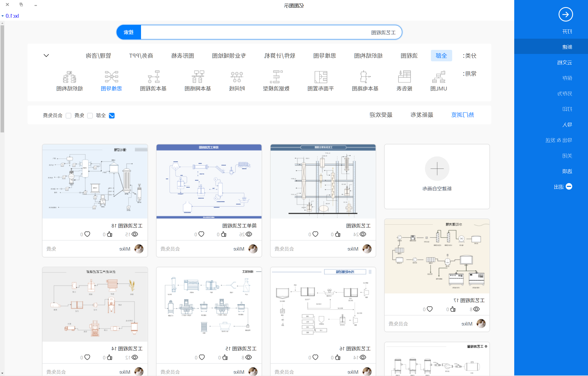Sort templates by 最受欢迎
Image resolution: width=588 pixels, height=376 pixels.
(x=381, y=115)
